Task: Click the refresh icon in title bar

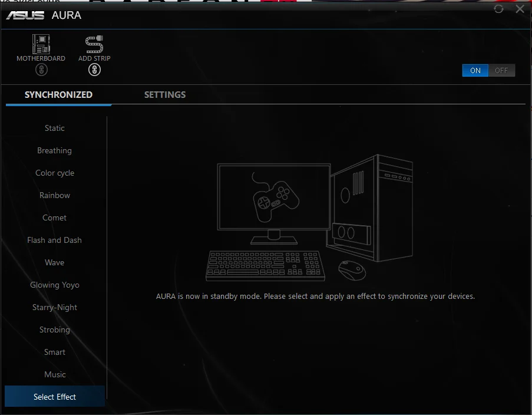Action: point(498,9)
